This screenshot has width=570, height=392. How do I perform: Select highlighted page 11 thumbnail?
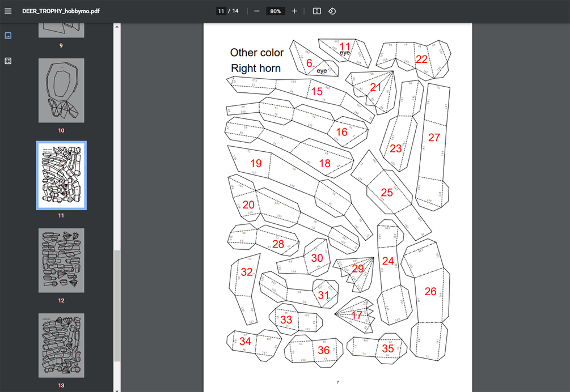tap(61, 175)
